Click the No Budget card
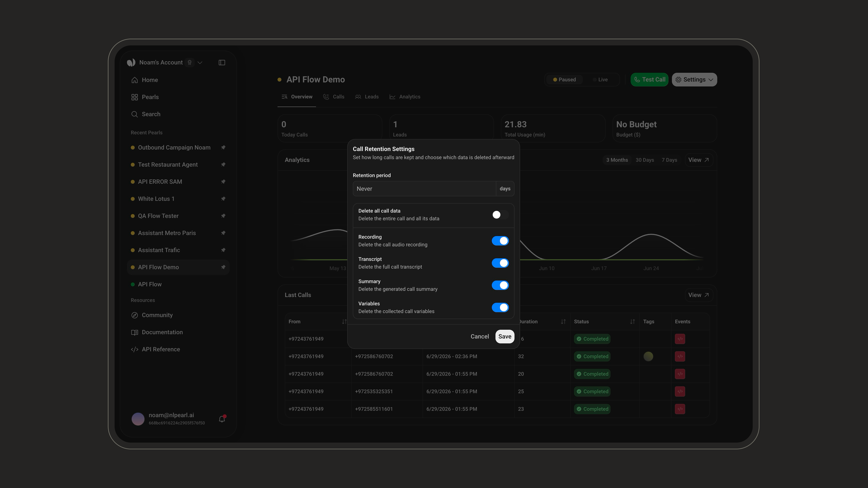This screenshot has height=488, width=868. pyautogui.click(x=665, y=128)
